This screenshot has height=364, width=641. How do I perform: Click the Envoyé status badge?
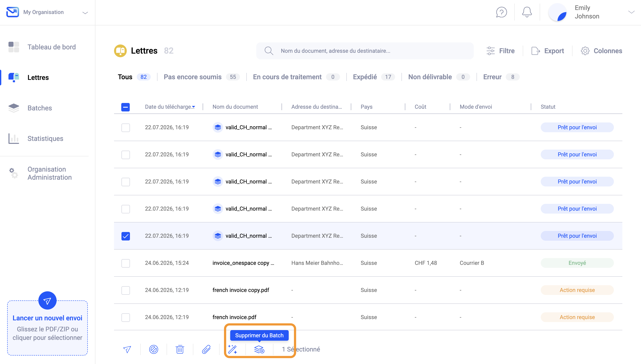click(x=577, y=263)
